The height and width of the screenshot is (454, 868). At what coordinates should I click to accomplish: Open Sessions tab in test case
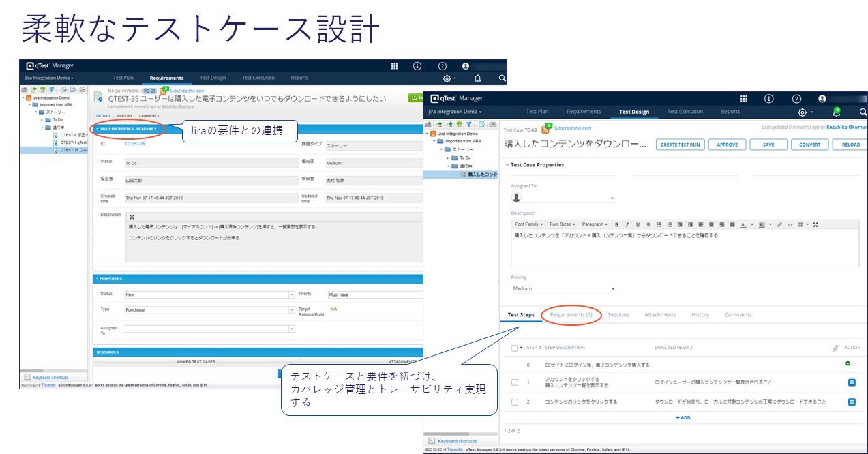click(618, 315)
